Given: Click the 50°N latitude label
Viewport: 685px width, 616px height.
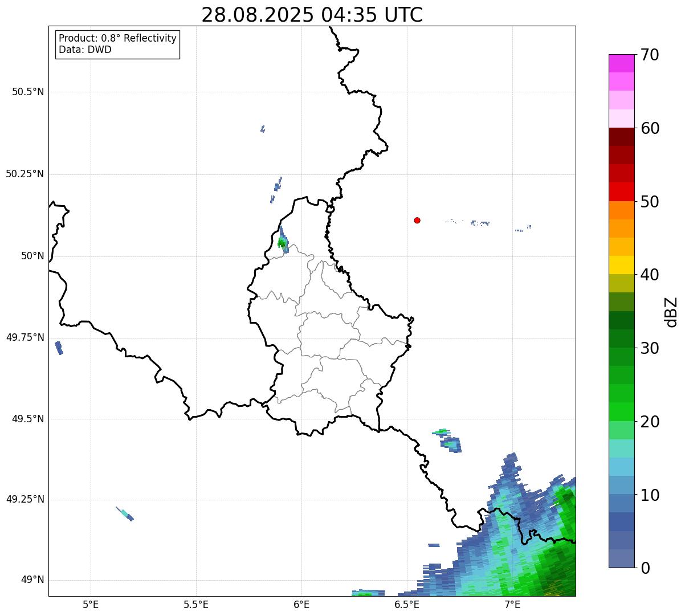Looking at the screenshot, I should (32, 256).
